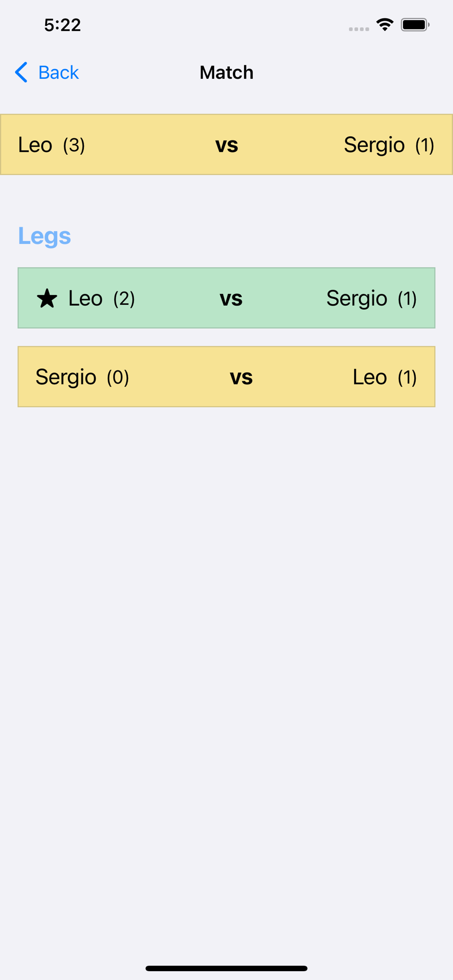Tap the 5:22 clock in status bar

click(62, 25)
